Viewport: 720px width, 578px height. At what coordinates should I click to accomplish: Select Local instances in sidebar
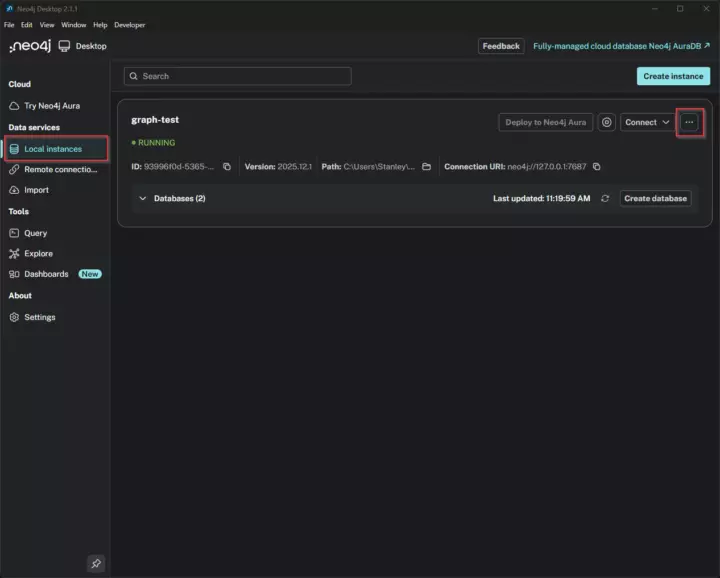tap(53, 149)
